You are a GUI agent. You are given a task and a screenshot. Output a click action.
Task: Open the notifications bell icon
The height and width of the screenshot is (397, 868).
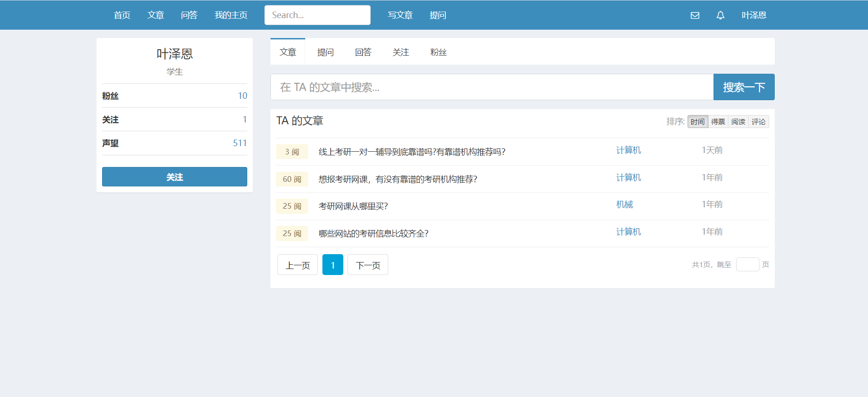pyautogui.click(x=720, y=15)
